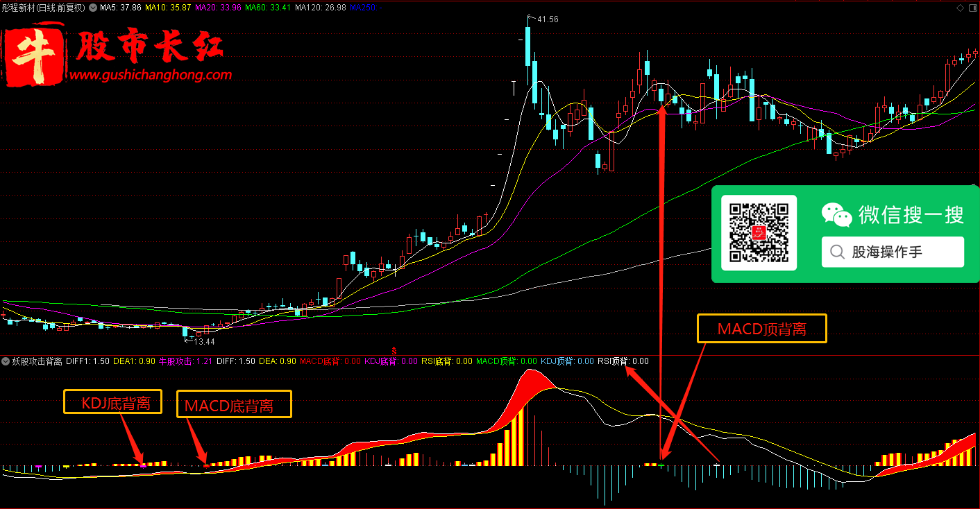Click the MA5: 37.86 label

121,8
